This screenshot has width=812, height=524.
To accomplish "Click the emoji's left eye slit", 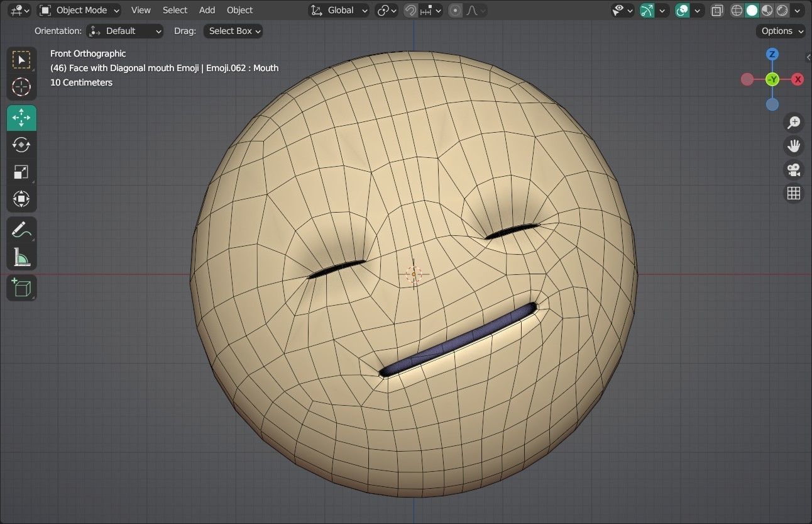I will 336,269.
